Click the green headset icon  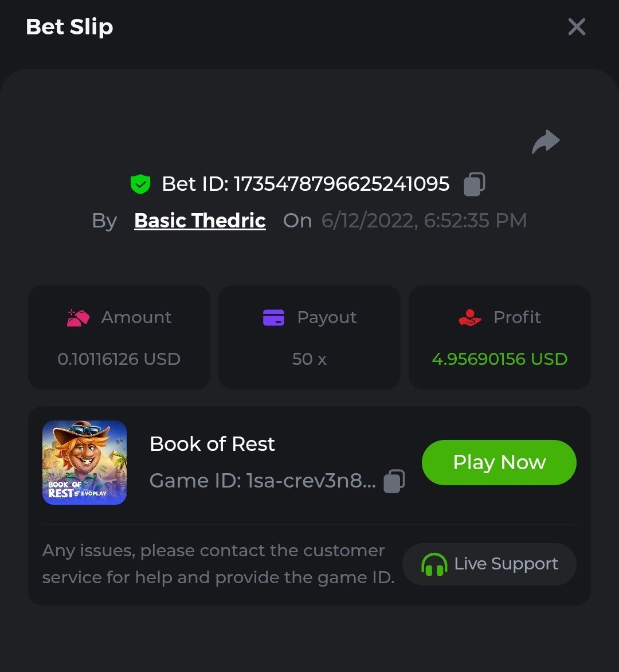[x=434, y=564]
